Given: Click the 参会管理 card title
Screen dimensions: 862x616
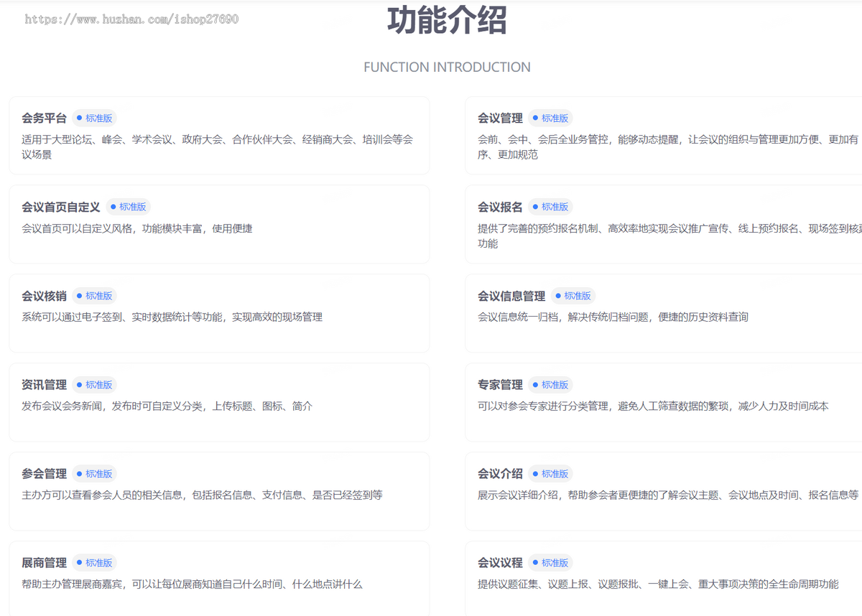Looking at the screenshot, I should pos(44,474).
